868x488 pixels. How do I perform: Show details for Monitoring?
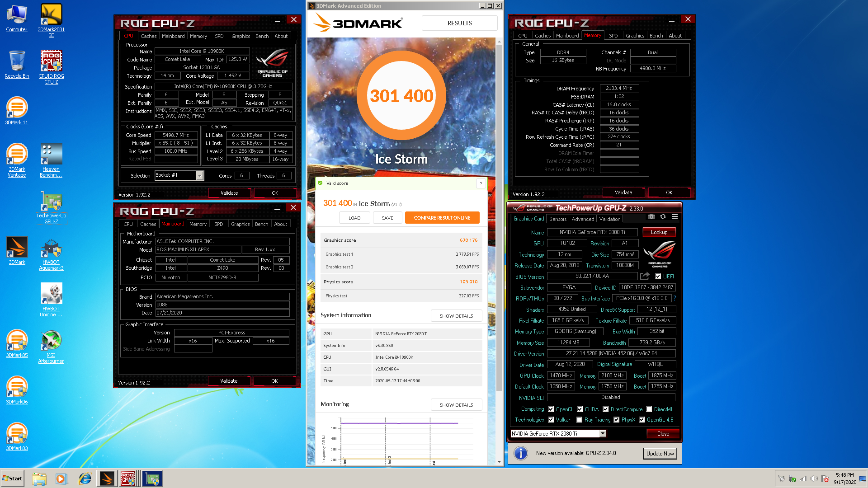click(x=456, y=405)
